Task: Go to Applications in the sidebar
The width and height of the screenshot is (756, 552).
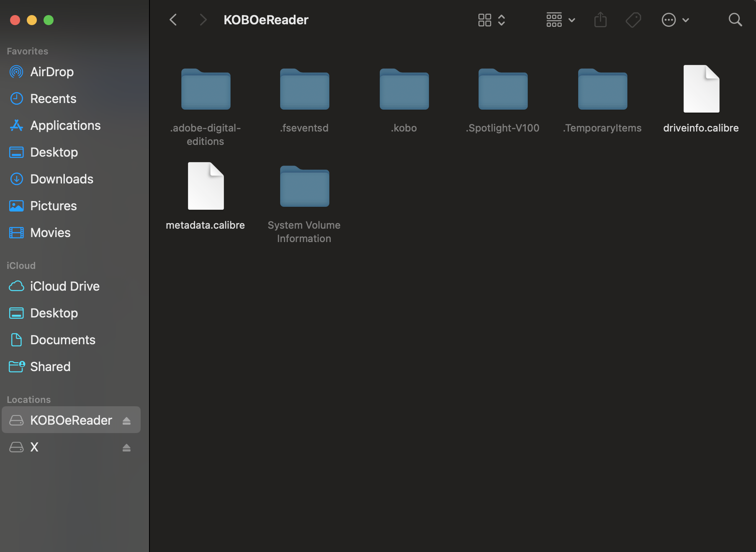Action: (71, 126)
